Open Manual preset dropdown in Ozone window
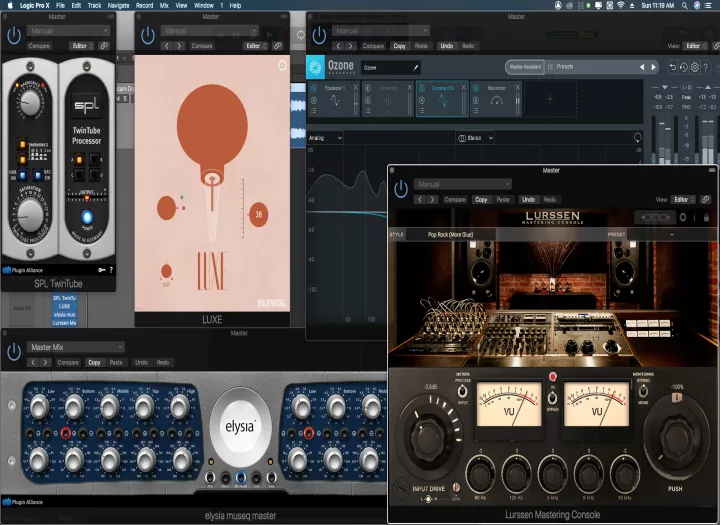The width and height of the screenshot is (720, 525). (x=381, y=31)
